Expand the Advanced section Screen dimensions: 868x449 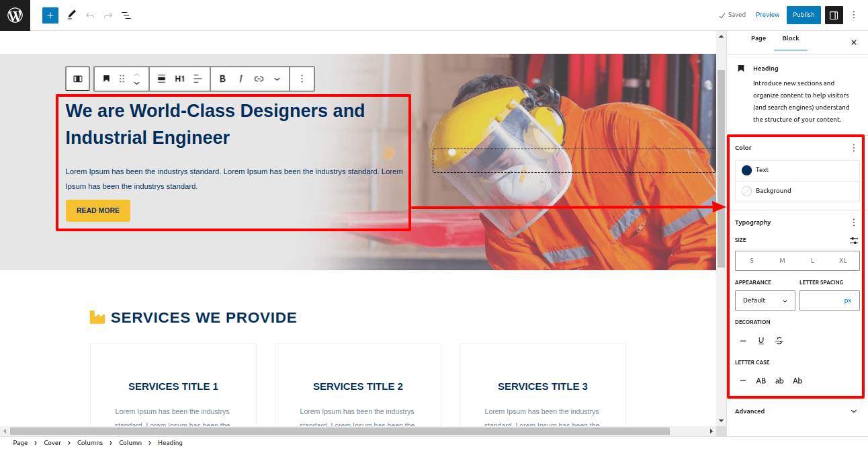tap(797, 411)
